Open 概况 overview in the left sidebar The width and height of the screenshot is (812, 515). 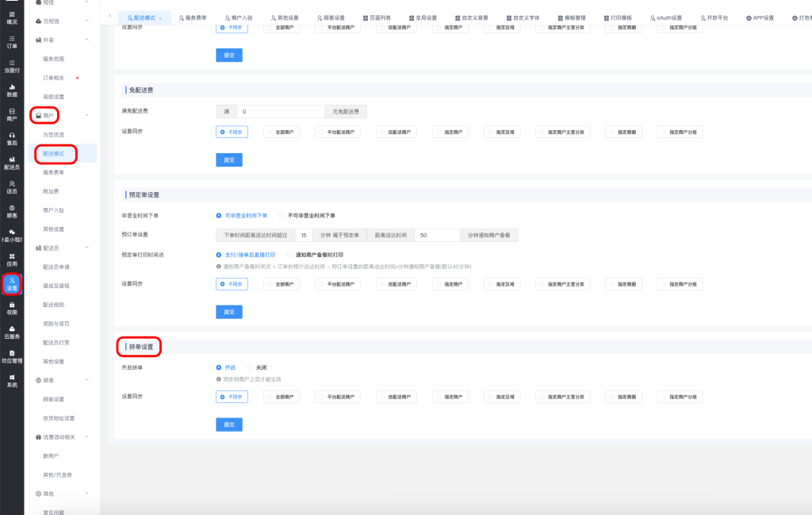pyautogui.click(x=12, y=17)
